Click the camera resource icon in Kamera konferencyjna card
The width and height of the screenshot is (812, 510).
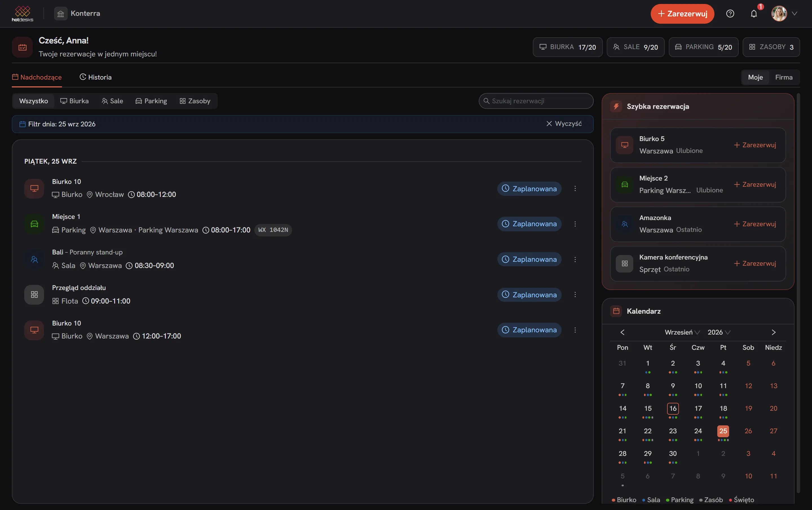(x=625, y=263)
